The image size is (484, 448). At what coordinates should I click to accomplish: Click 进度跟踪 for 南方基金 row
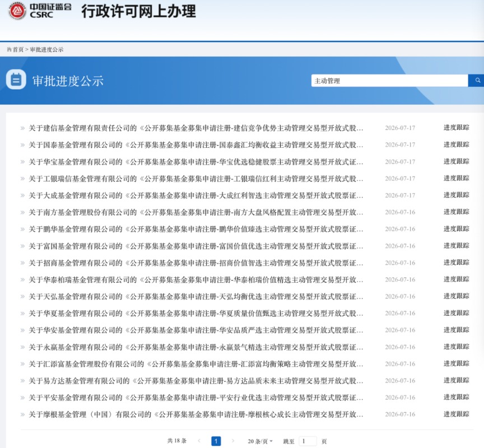click(x=456, y=212)
